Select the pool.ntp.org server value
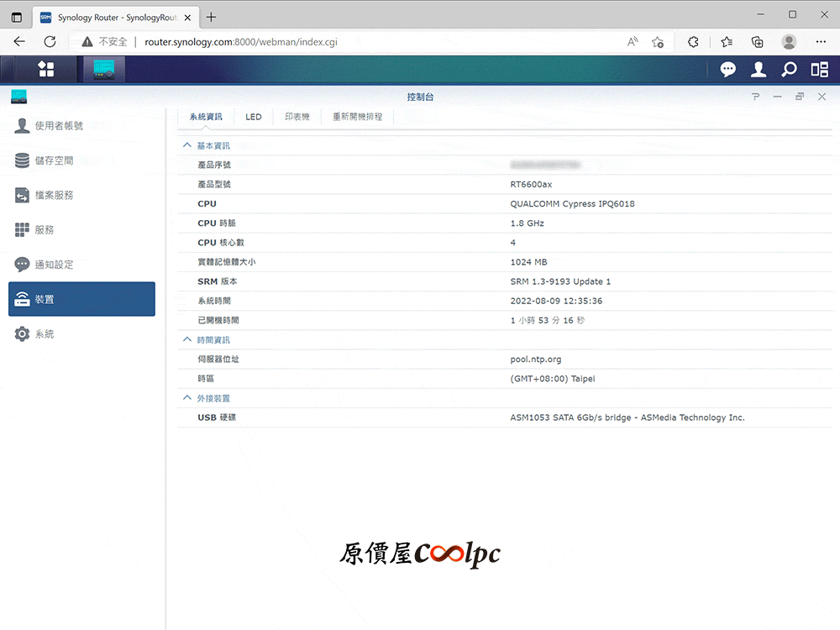The height and width of the screenshot is (630, 840). click(536, 359)
